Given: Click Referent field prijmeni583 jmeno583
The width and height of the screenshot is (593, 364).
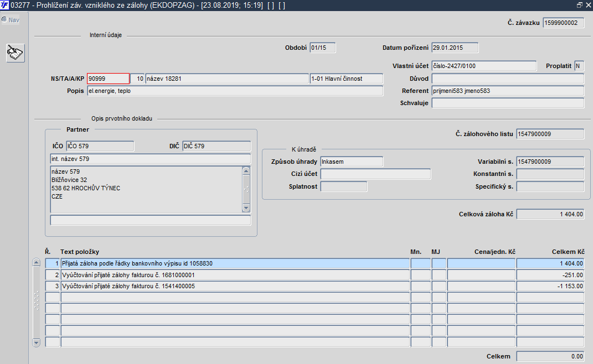Looking at the screenshot, I should [508, 91].
